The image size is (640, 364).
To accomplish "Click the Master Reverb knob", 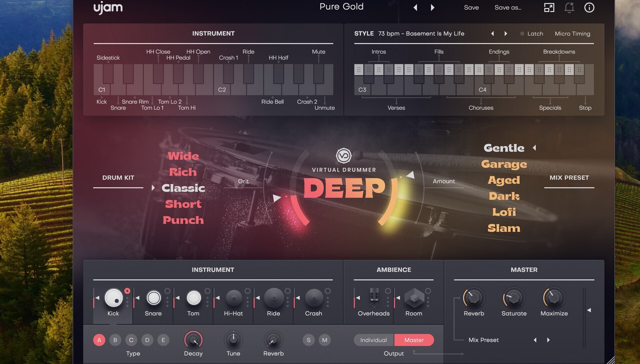I will 474,297.
